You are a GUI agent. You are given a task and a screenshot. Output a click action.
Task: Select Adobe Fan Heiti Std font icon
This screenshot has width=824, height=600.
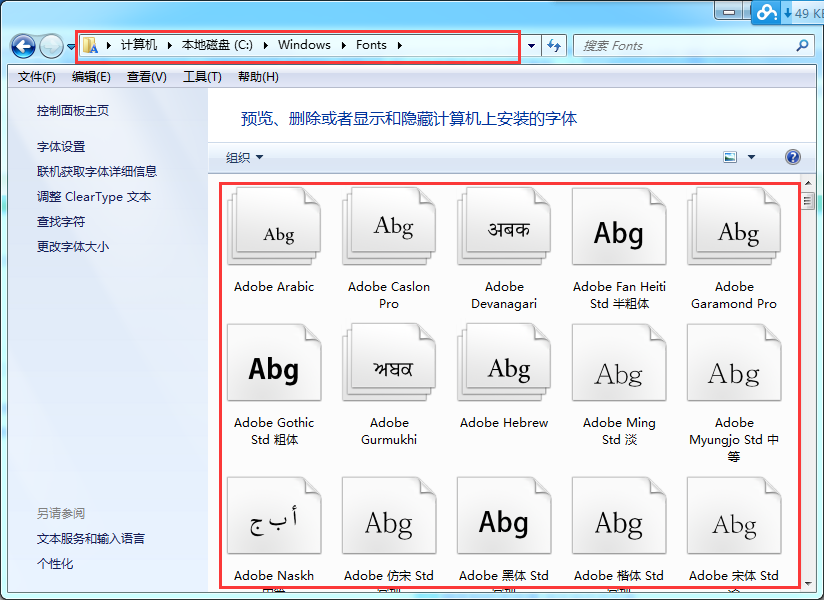click(x=619, y=226)
